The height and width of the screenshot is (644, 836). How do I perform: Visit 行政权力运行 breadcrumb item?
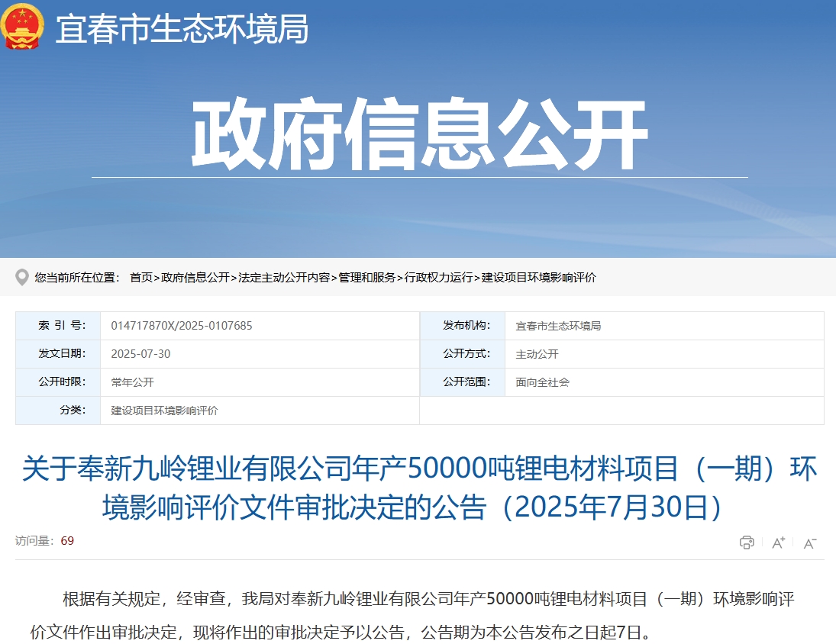[437, 279]
